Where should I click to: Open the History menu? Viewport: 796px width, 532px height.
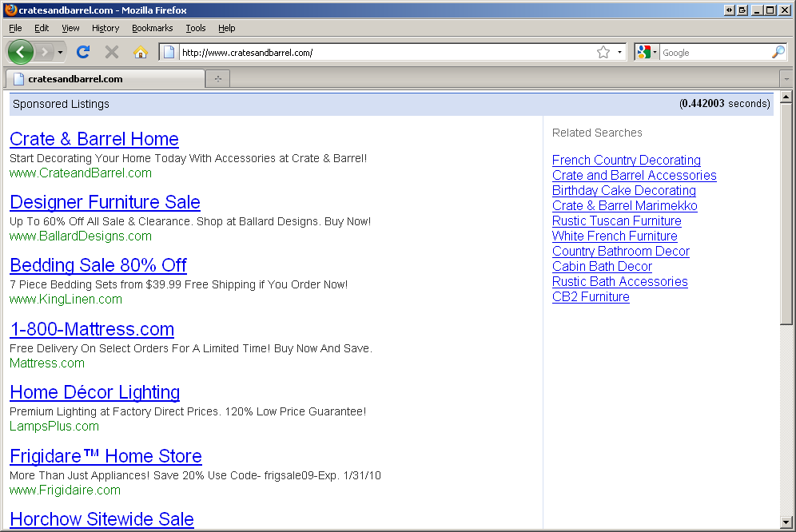tap(105, 28)
